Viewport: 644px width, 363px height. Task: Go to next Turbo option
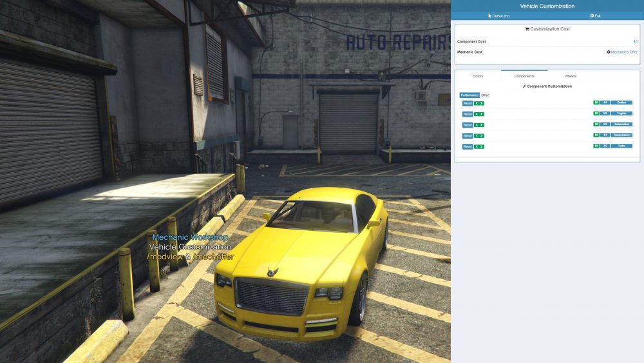click(x=481, y=146)
